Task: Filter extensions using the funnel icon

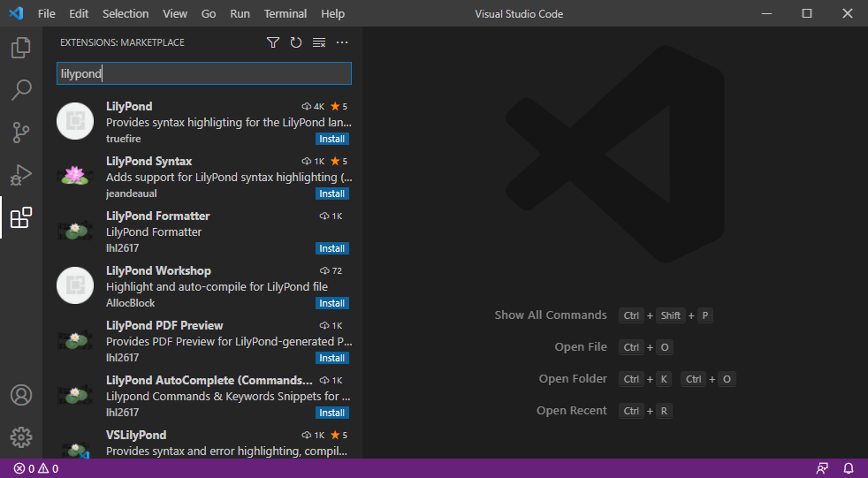Action: pyautogui.click(x=273, y=42)
